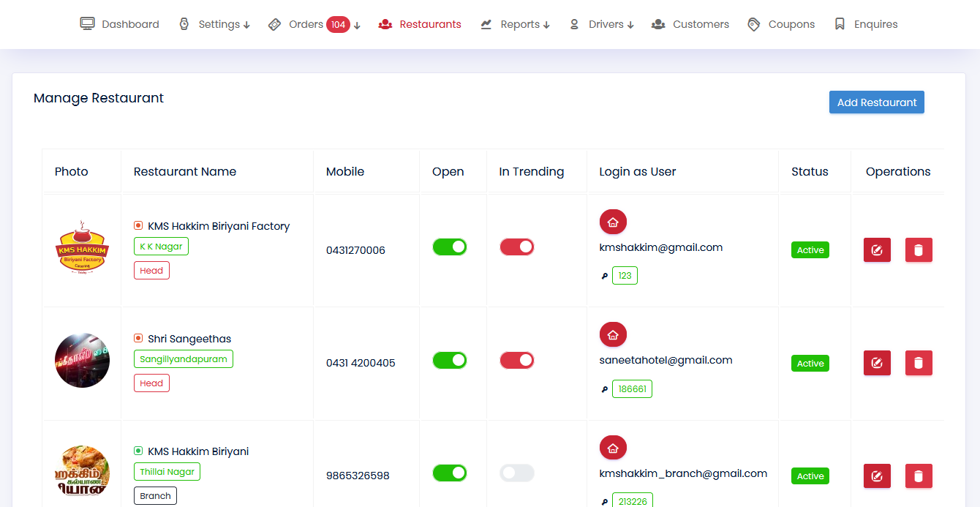Expand the Drivers menu
The image size is (980, 507).
[x=602, y=24]
